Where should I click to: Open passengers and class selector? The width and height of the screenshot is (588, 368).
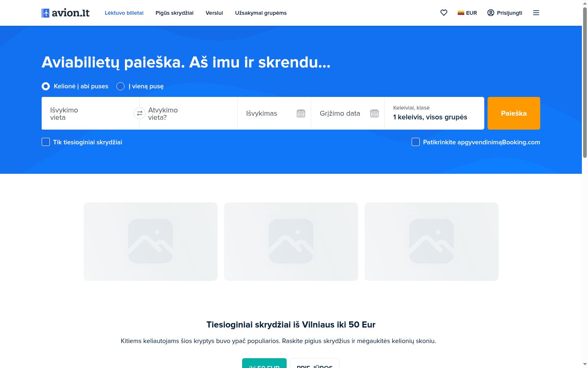tap(434, 113)
